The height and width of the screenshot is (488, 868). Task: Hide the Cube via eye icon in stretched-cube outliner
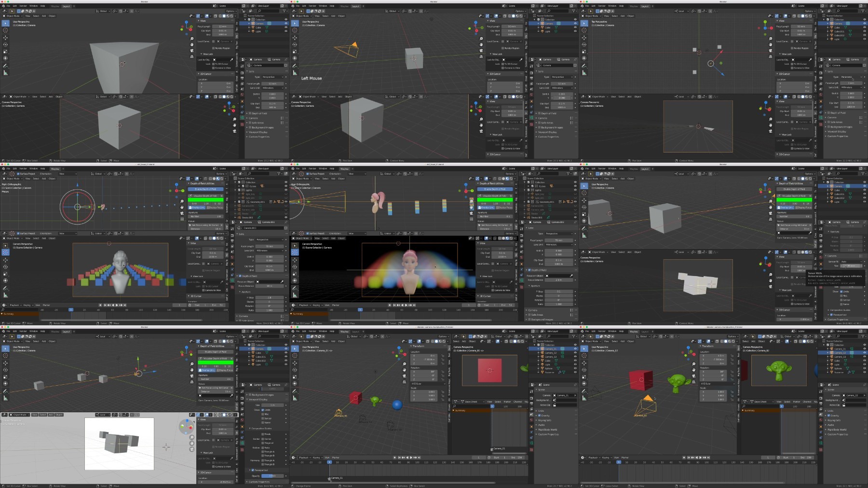[x=286, y=27]
